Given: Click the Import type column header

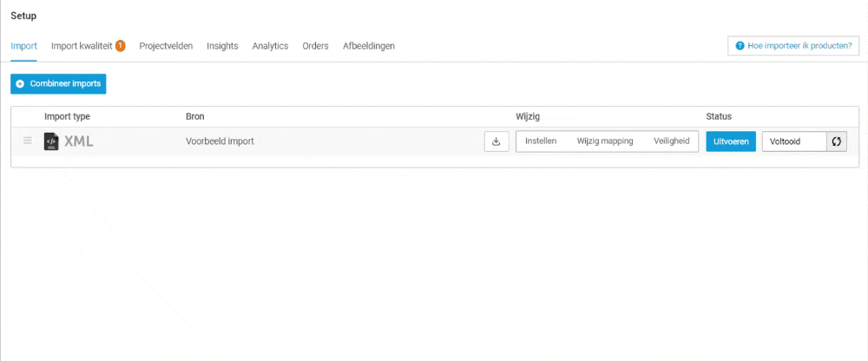Looking at the screenshot, I should [67, 117].
